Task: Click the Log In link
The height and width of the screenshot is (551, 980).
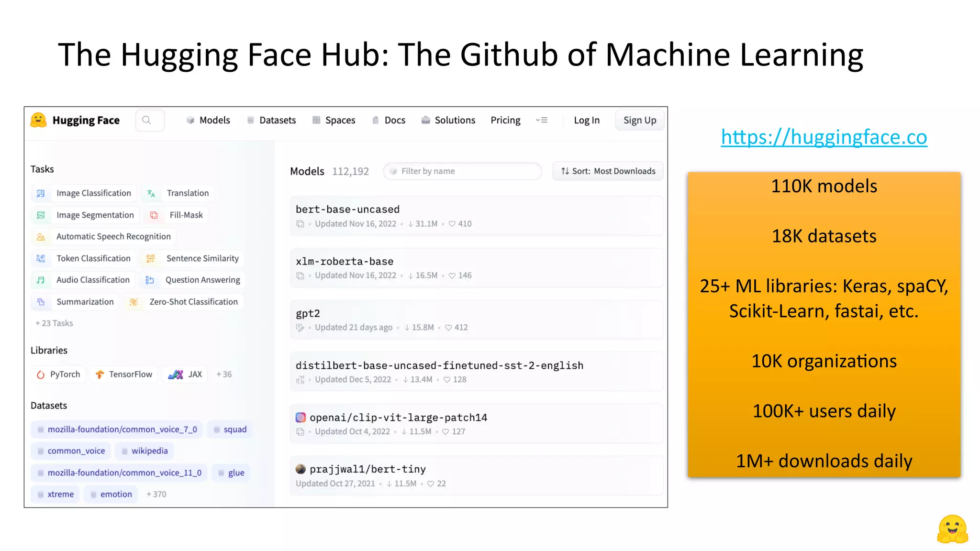Action: [x=587, y=120]
